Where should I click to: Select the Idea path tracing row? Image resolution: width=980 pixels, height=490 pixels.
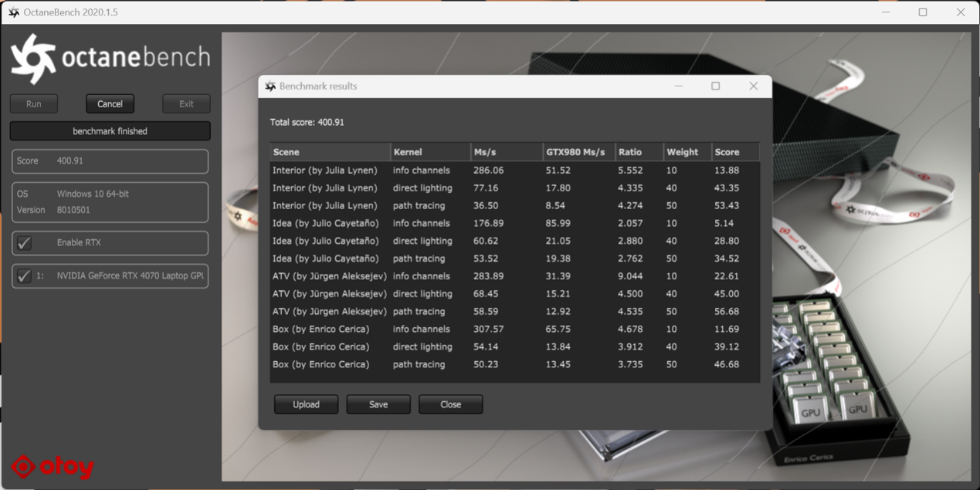pyautogui.click(x=515, y=259)
